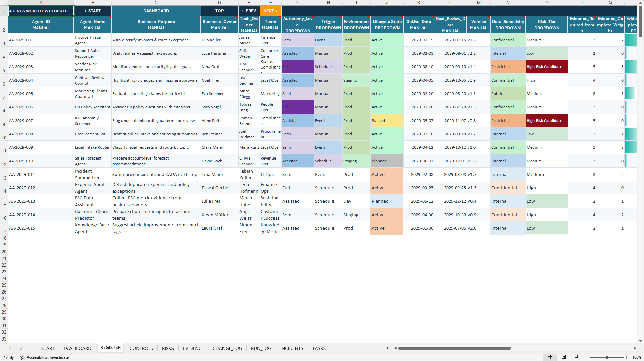The image size is (644, 361).
Task: Open sheet tab options dots
Action: pos(387,348)
